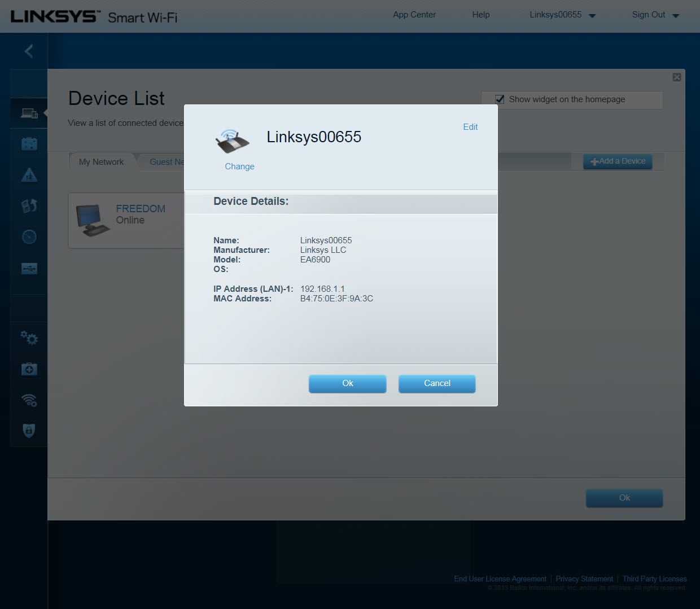Confirm the dialog with the Ok button
This screenshot has height=609, width=700.
pos(348,384)
